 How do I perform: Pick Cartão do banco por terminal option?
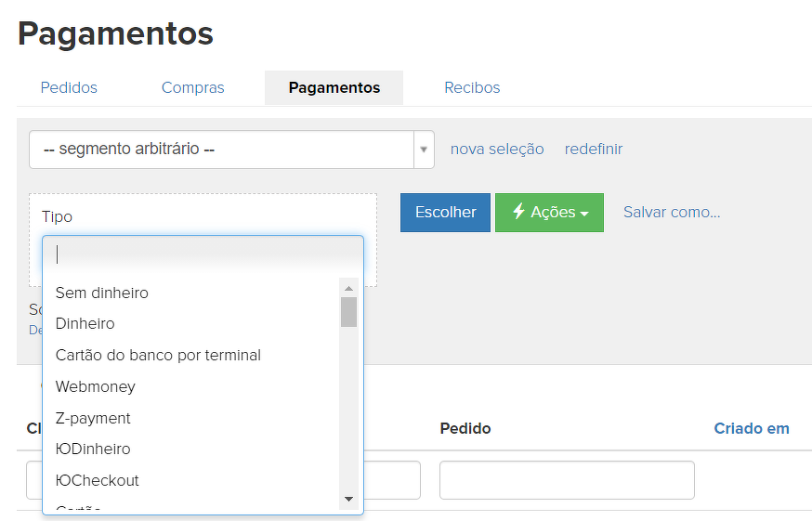coord(158,355)
